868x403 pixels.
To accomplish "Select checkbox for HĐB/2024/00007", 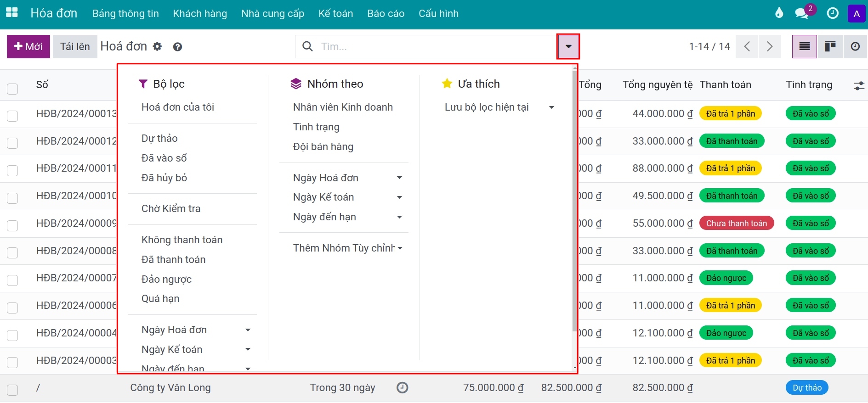I will (12, 280).
